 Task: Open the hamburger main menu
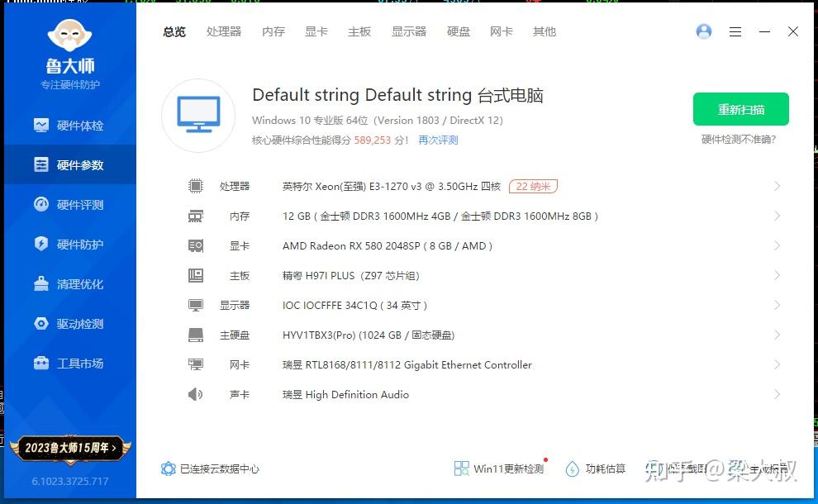click(x=735, y=32)
